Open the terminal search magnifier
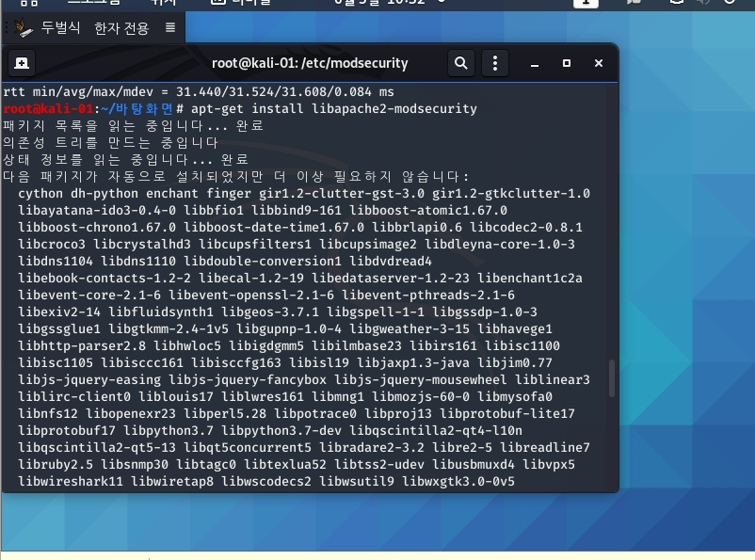The height and width of the screenshot is (560, 755). pos(460,63)
